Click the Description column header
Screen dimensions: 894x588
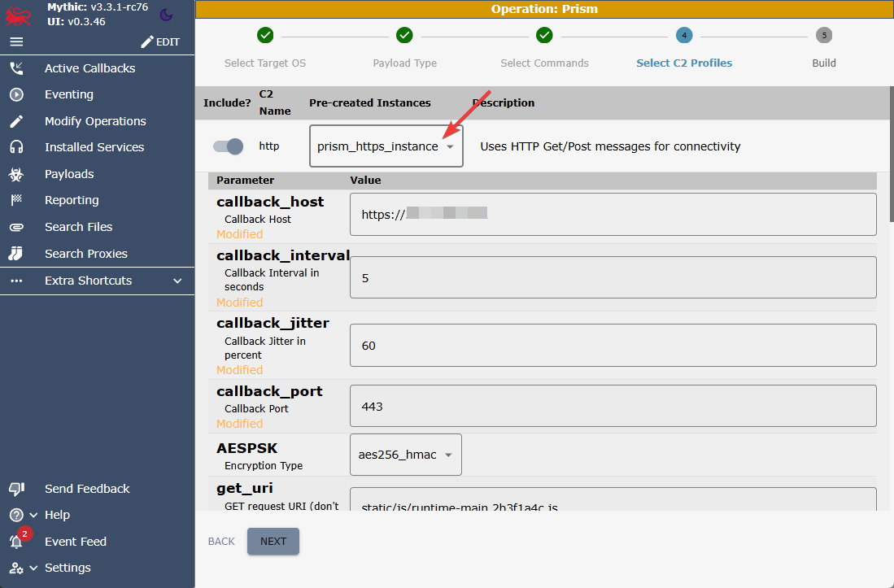[x=504, y=103]
